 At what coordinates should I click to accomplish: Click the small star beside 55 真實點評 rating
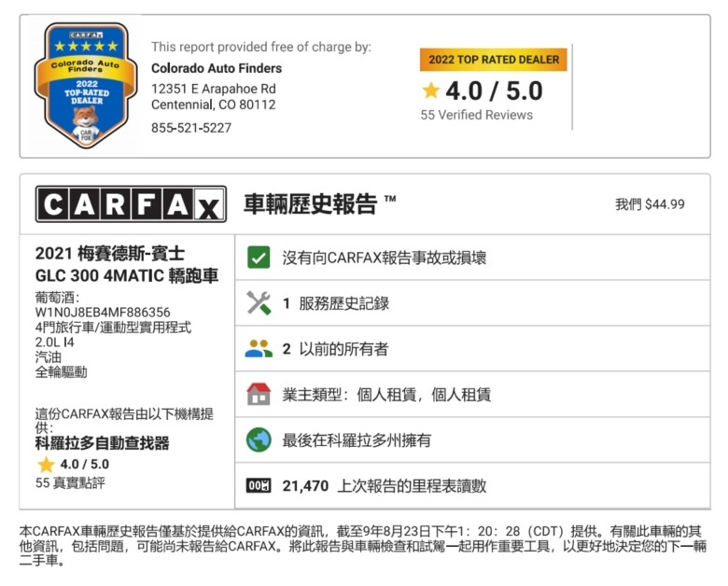click(46, 464)
